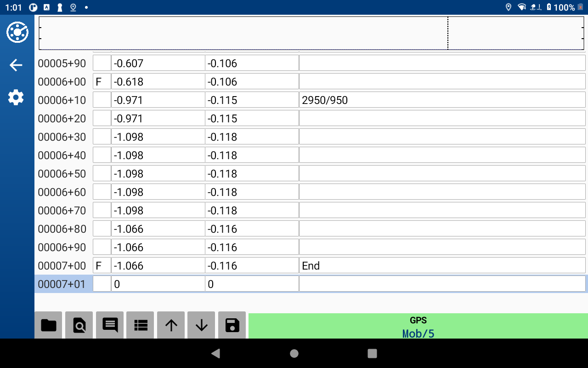Tap Android recent apps square button
This screenshot has height=368, width=588.
pos(373,353)
